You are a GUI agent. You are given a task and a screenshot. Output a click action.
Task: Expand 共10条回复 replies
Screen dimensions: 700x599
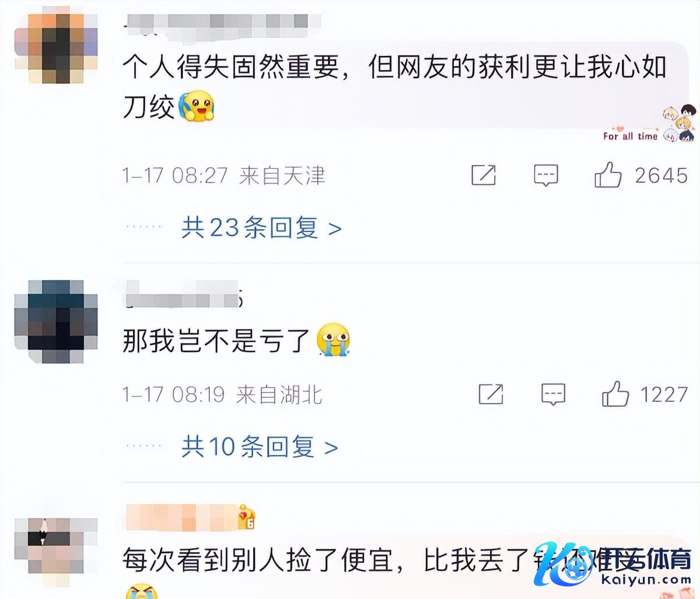click(260, 447)
